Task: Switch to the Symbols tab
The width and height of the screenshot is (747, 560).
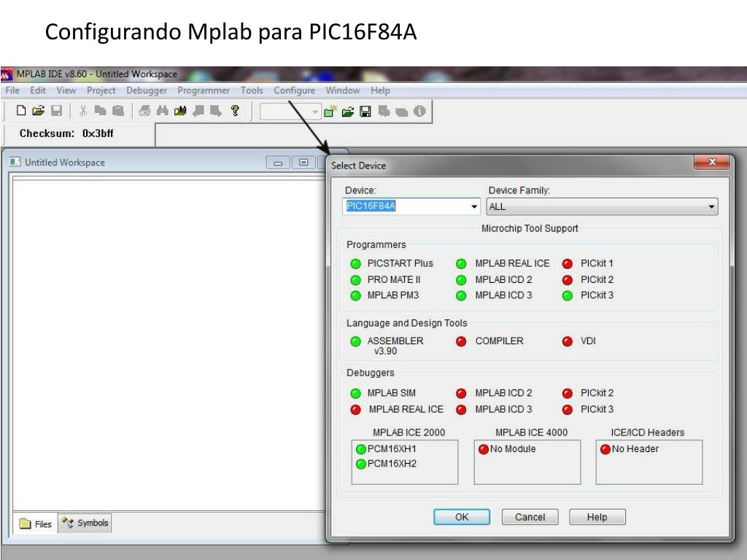Action: (x=85, y=523)
